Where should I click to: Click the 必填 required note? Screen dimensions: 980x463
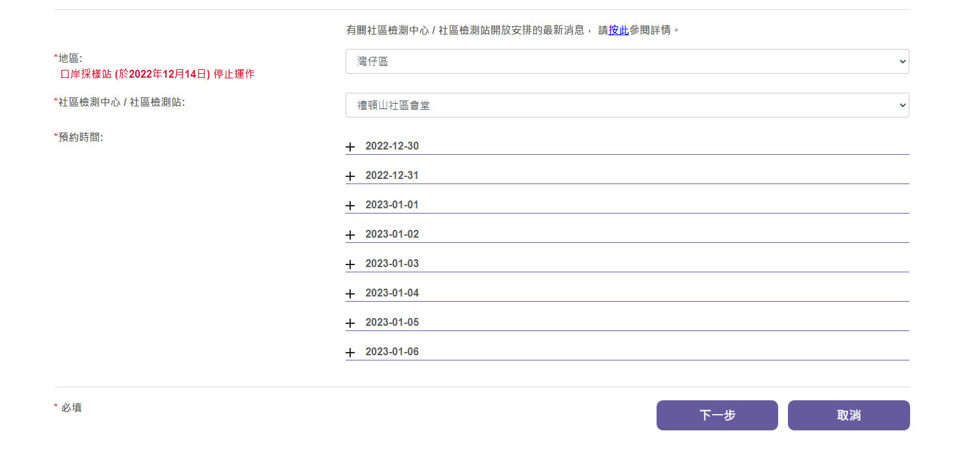coord(68,407)
